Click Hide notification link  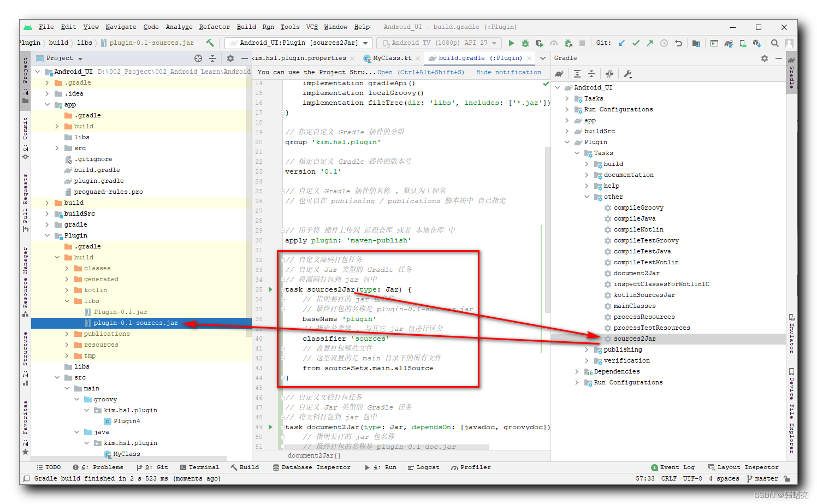pyautogui.click(x=508, y=72)
